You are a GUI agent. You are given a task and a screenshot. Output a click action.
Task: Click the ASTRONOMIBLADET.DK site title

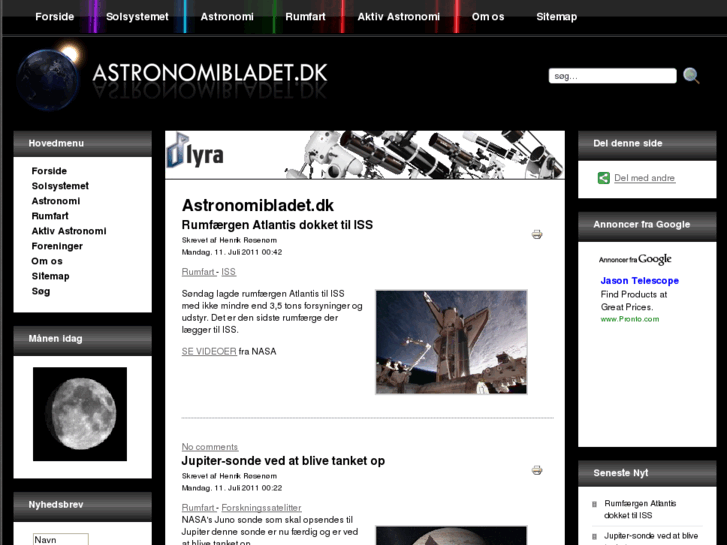click(x=210, y=73)
